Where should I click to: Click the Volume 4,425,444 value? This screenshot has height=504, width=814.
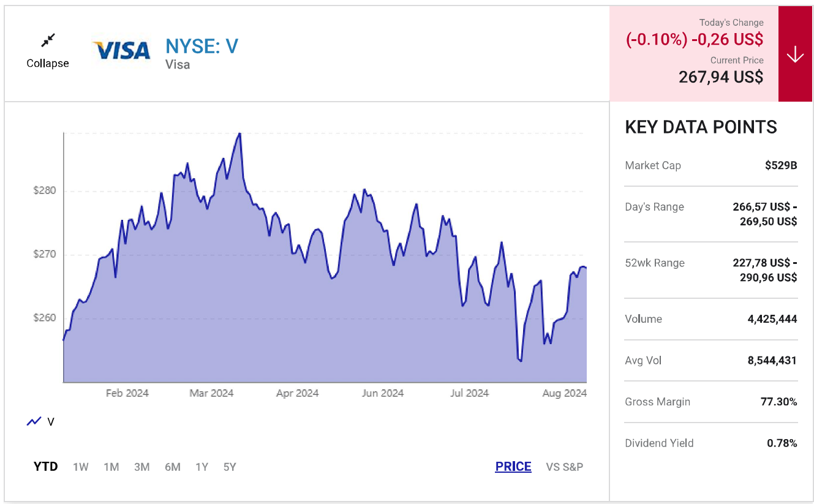772,319
